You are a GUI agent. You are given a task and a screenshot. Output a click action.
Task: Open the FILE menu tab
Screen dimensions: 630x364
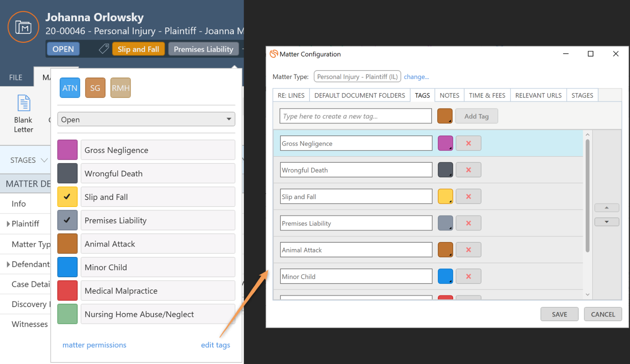click(16, 78)
